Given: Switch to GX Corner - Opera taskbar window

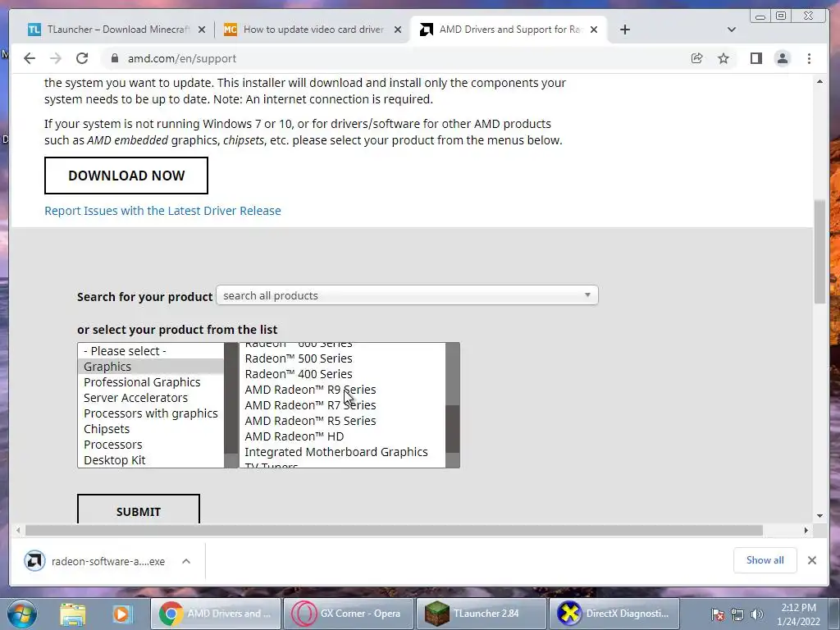Looking at the screenshot, I should tap(348, 614).
